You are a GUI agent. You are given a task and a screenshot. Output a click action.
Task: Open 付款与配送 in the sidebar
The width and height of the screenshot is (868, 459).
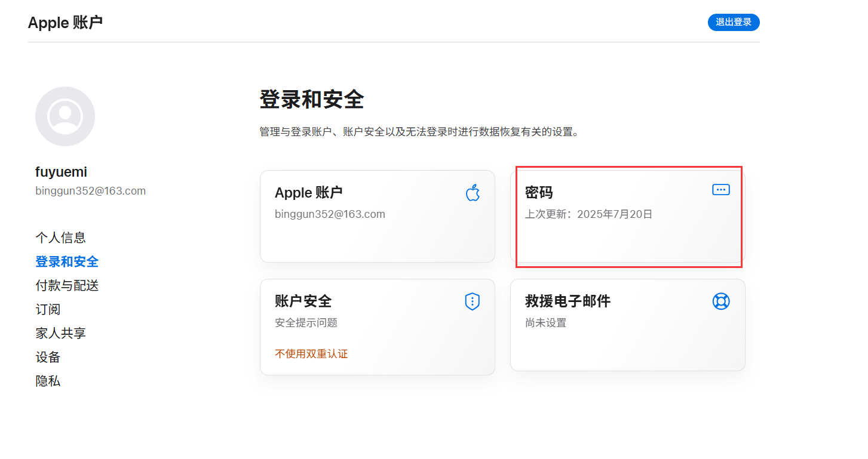tap(67, 285)
